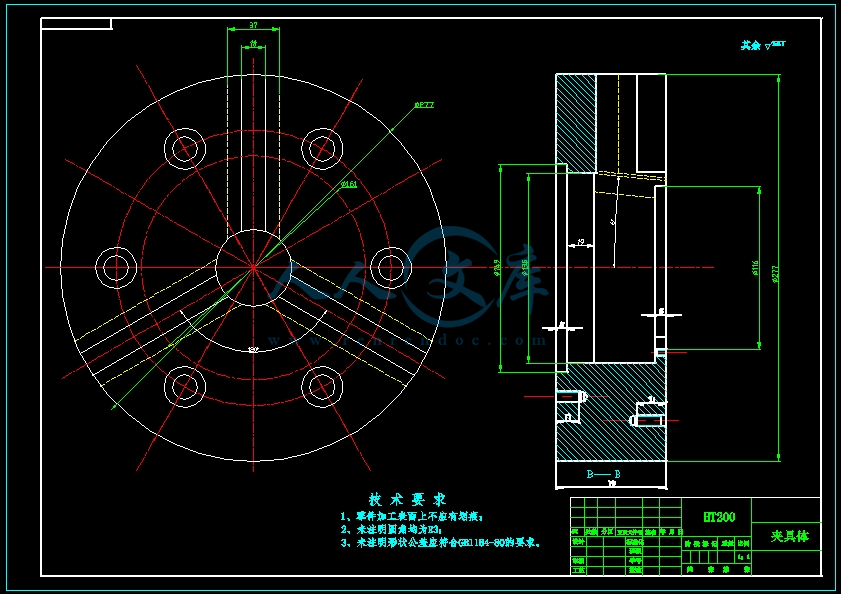Image resolution: width=841 pixels, height=594 pixels.
Task: Click the vertical φ136 dimension in the section view
Action: 524,268
